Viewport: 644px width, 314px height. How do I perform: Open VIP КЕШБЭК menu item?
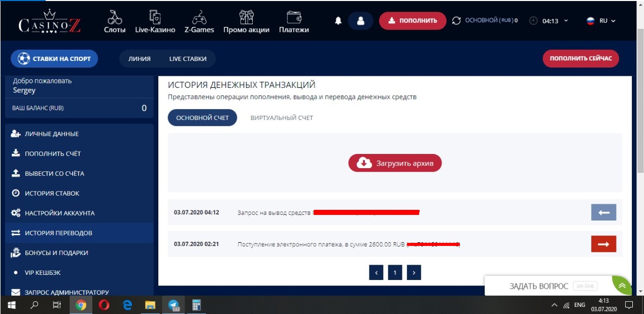point(79,272)
